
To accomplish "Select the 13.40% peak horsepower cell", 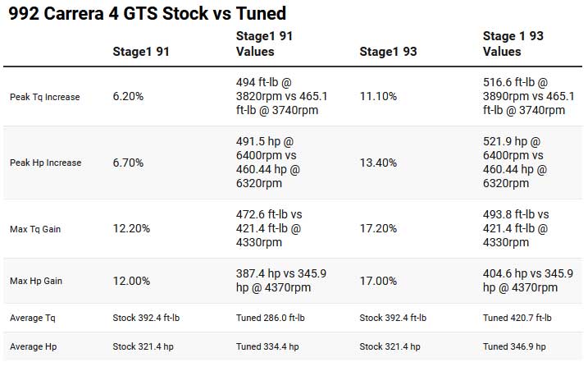I will tap(378, 163).
